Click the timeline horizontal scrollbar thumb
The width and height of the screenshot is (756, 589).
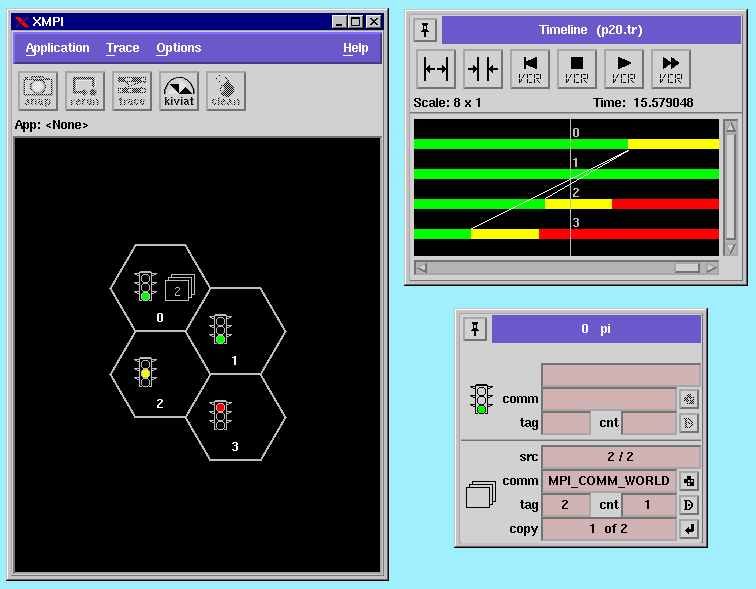(x=687, y=268)
